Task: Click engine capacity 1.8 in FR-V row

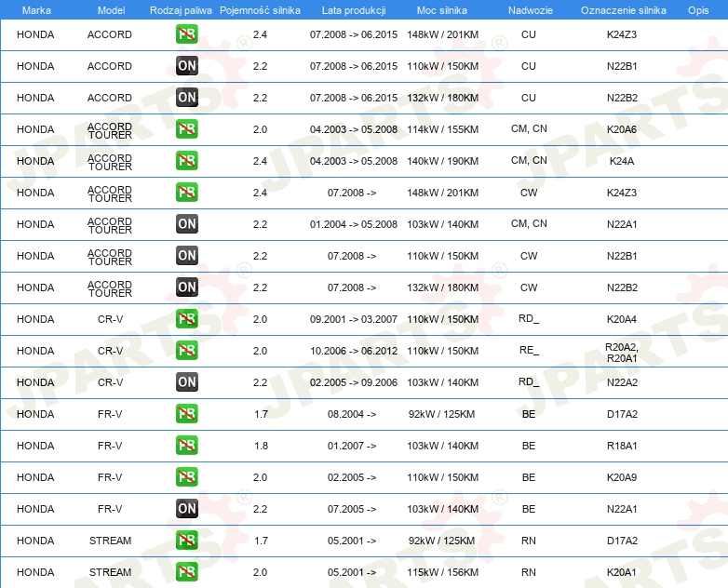Action: pos(261,445)
